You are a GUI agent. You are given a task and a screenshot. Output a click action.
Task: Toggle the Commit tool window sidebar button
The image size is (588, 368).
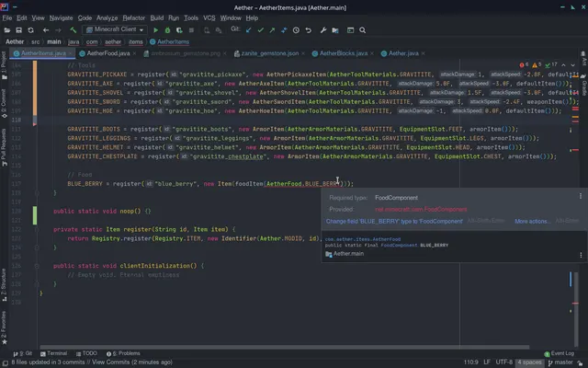pos(4,103)
